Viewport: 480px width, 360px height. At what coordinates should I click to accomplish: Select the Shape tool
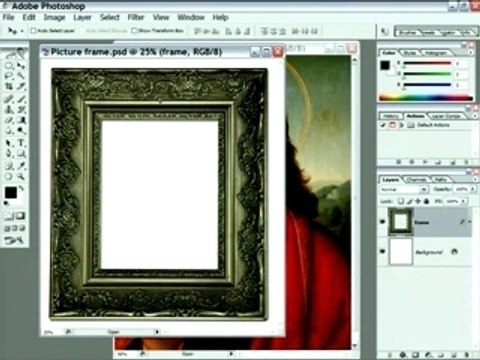tap(21, 154)
